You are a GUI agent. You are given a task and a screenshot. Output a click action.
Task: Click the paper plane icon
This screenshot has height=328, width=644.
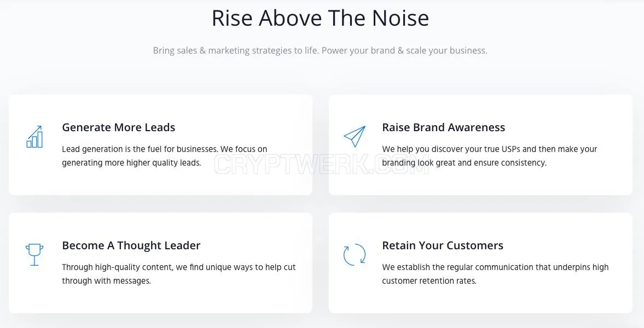(x=355, y=136)
